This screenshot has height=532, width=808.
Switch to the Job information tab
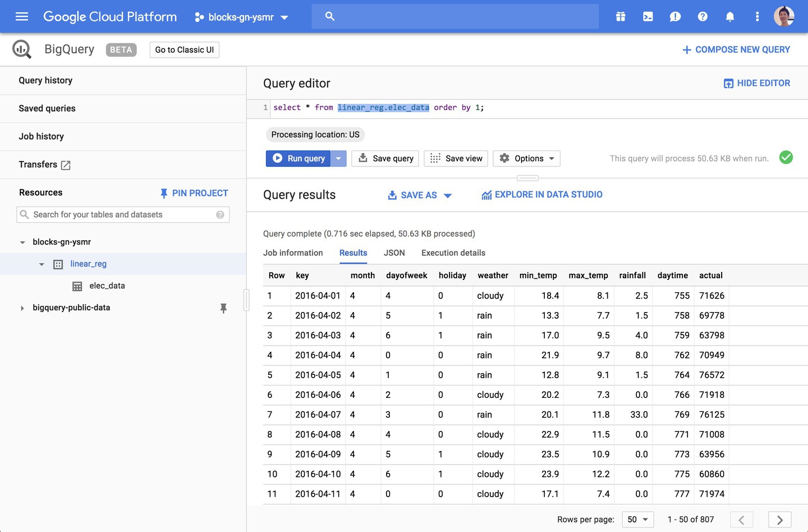click(293, 253)
